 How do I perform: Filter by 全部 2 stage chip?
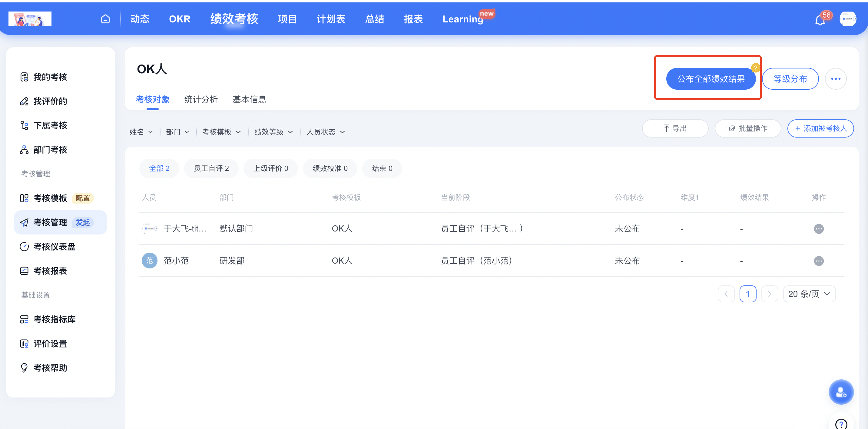point(159,168)
